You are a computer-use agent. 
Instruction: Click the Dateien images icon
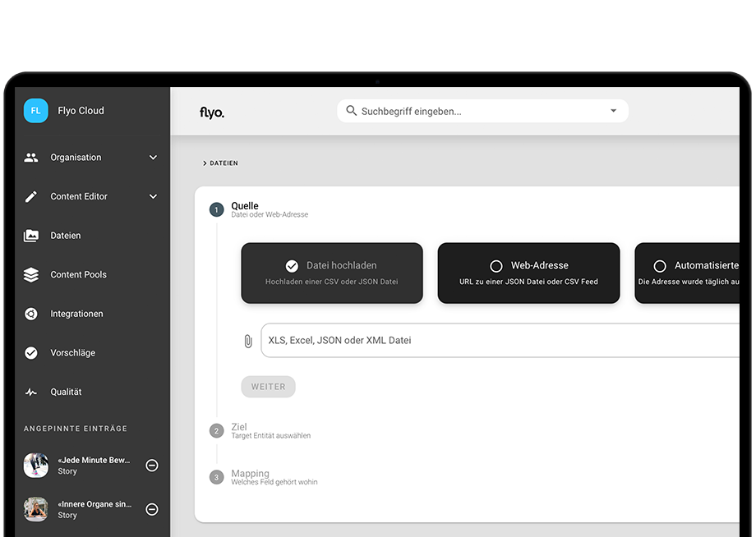click(31, 236)
